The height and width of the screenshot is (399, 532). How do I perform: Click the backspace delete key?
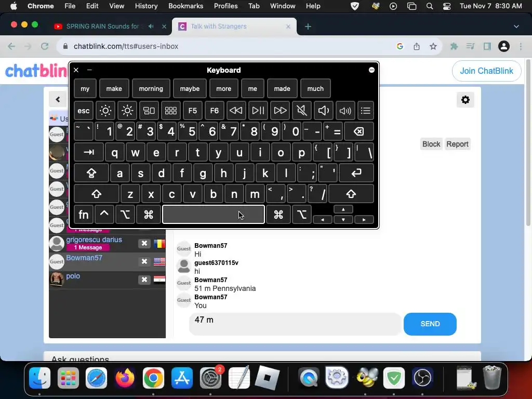click(359, 131)
